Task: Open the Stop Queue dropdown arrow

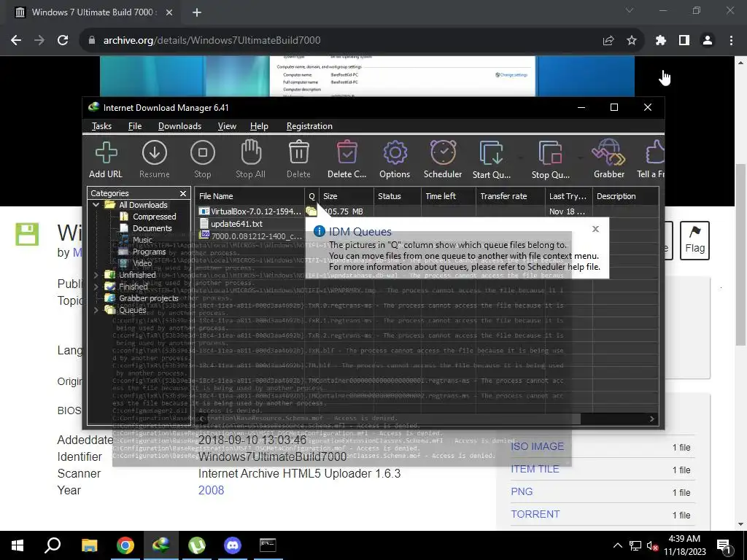Action: 580,157
